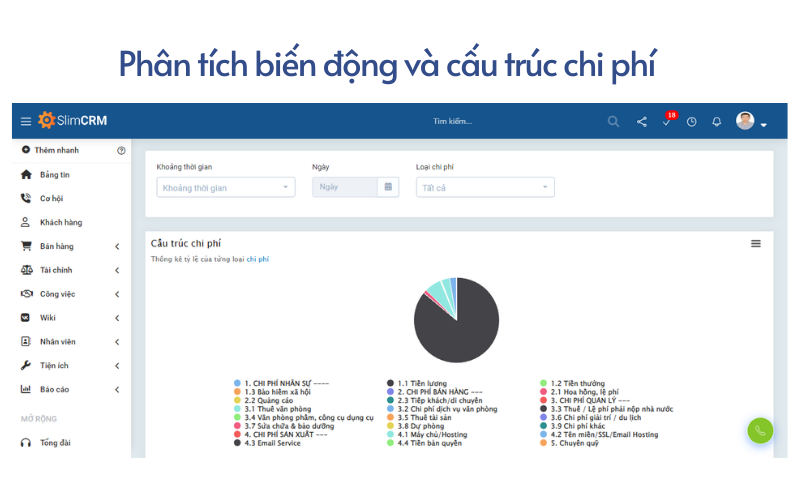Toggle legend 1.3 Bảo hiểm xã hội

coord(272,392)
